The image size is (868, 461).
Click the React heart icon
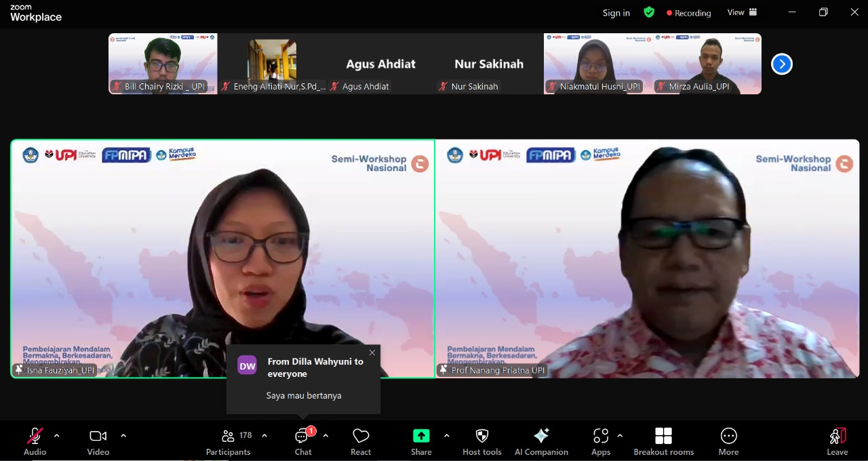(361, 441)
